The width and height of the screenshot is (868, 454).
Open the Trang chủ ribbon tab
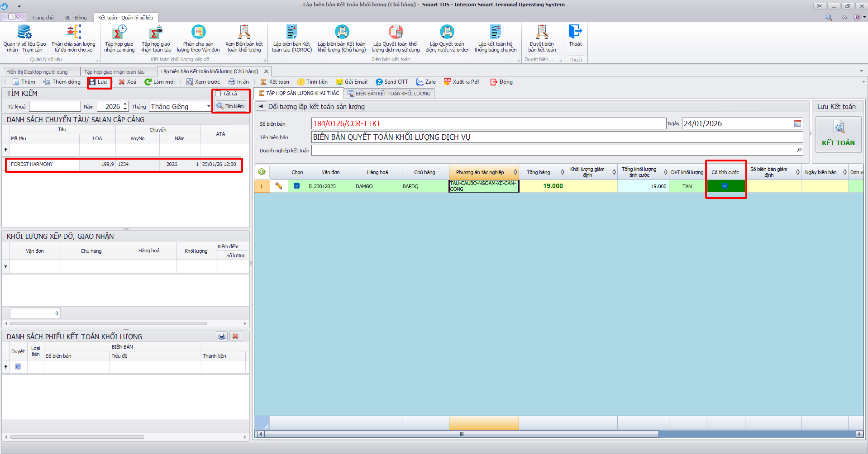tap(43, 18)
